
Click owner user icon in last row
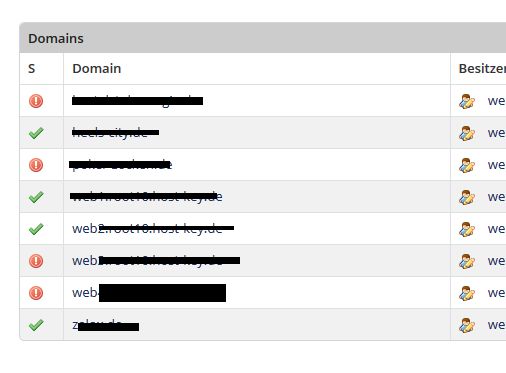467,325
